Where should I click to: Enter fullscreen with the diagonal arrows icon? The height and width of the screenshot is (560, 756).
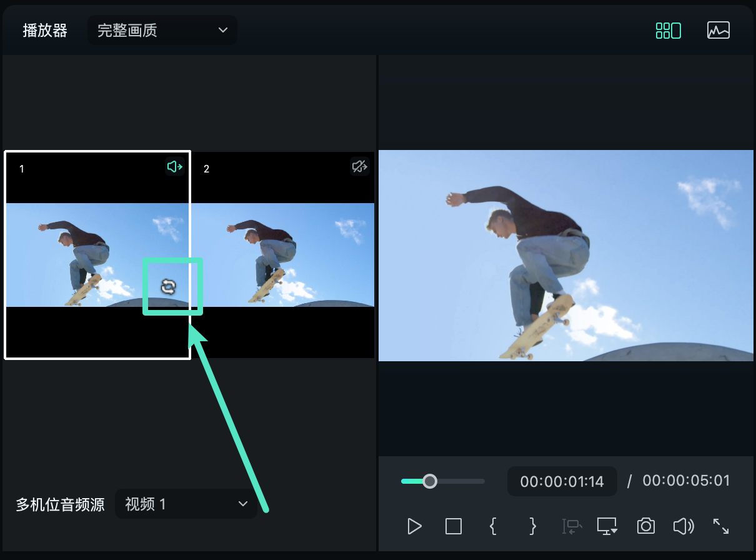coord(720,526)
